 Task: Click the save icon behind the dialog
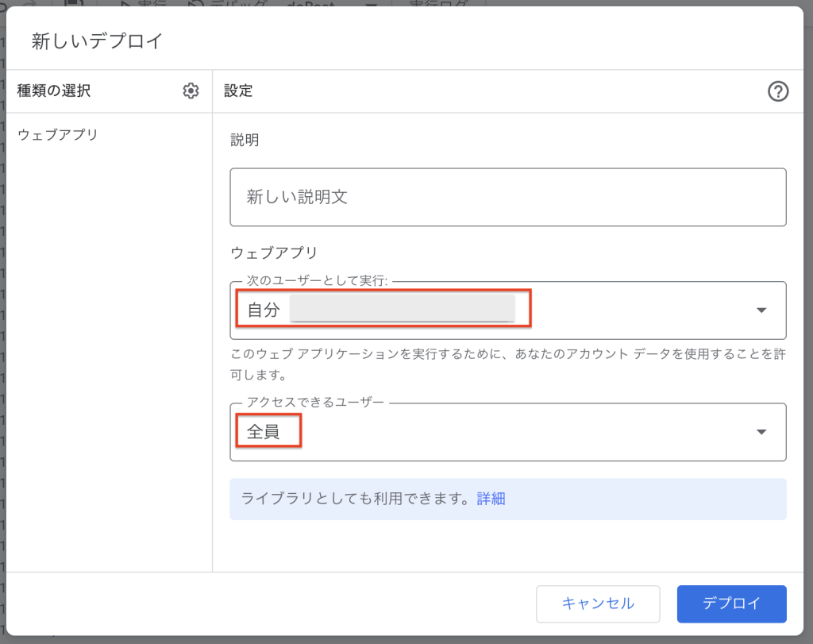click(x=74, y=3)
